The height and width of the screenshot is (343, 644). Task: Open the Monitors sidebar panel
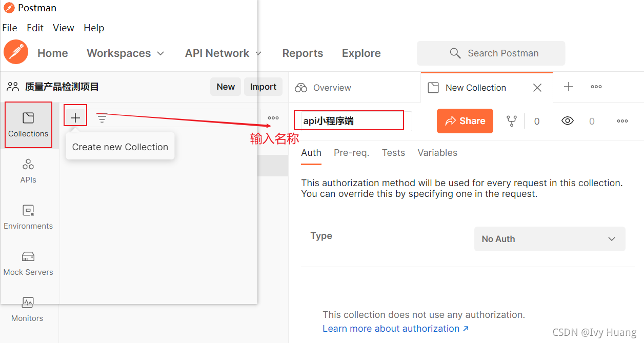[28, 310]
